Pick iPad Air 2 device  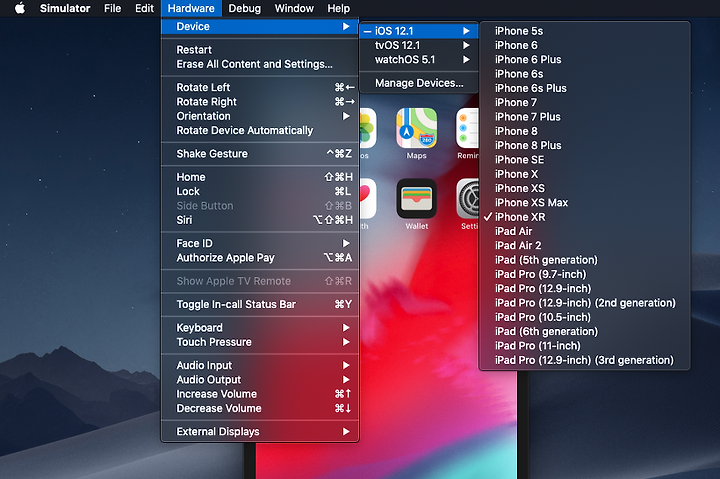click(x=585, y=245)
